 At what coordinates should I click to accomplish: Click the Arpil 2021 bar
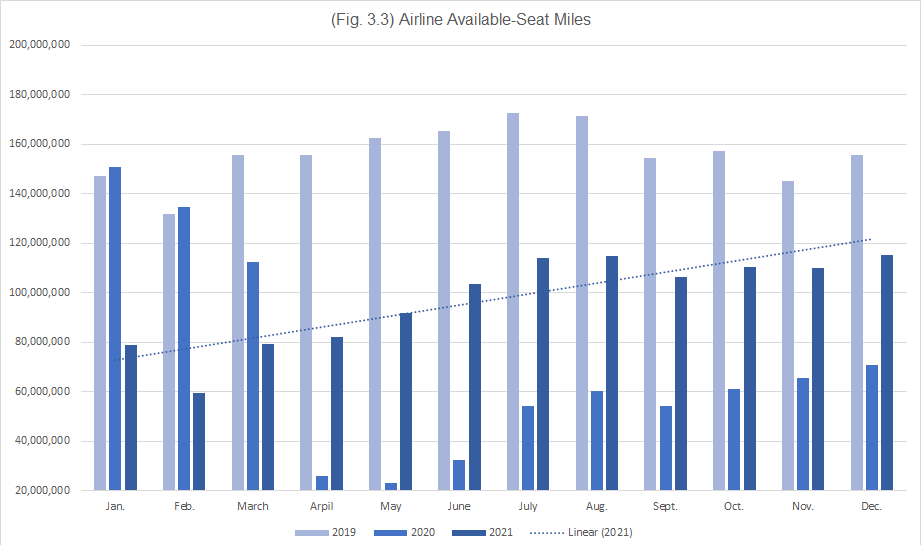(337, 414)
